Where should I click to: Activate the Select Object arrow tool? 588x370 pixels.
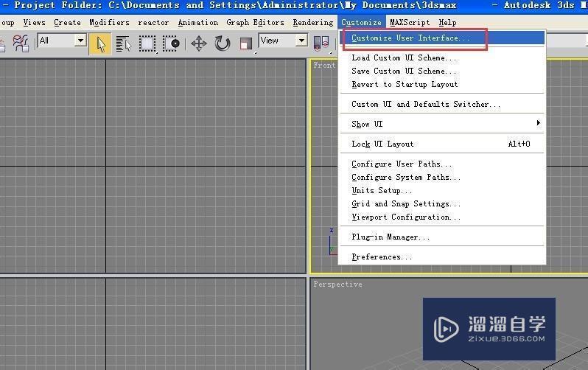pyautogui.click(x=100, y=44)
